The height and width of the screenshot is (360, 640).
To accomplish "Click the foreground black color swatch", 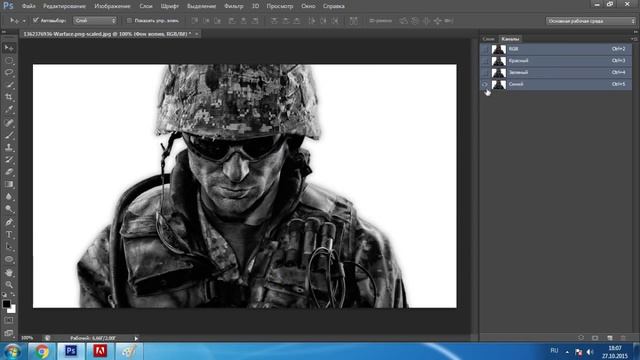I will tap(6, 304).
